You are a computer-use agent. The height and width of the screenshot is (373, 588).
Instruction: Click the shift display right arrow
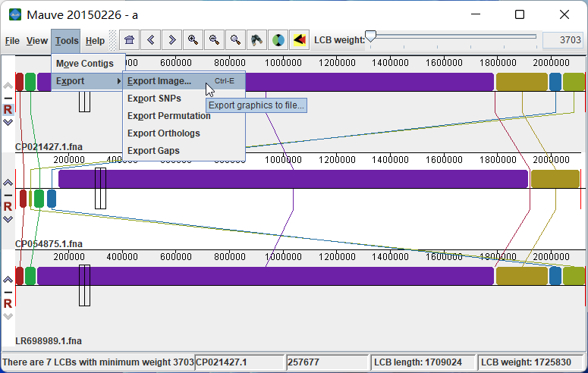[172, 40]
